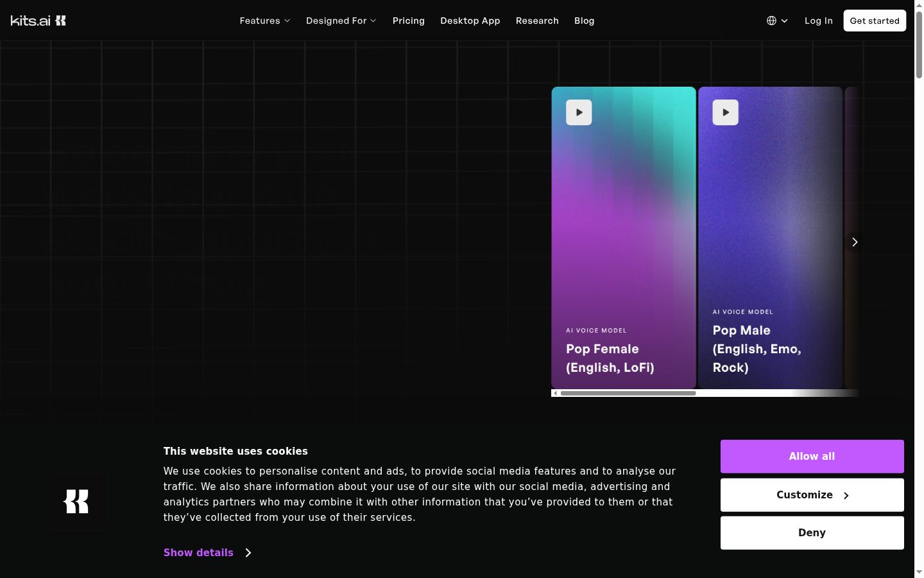
Task: Click the Get started button
Action: pyautogui.click(x=875, y=21)
